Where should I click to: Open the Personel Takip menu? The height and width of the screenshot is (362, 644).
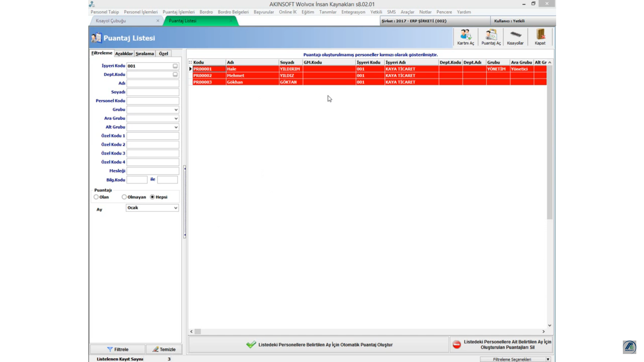105,12
